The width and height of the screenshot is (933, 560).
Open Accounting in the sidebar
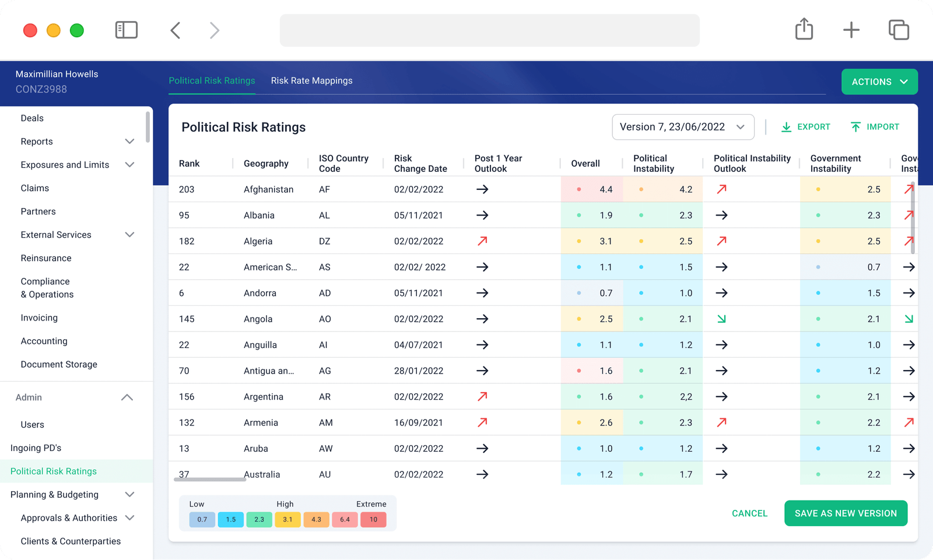(44, 341)
